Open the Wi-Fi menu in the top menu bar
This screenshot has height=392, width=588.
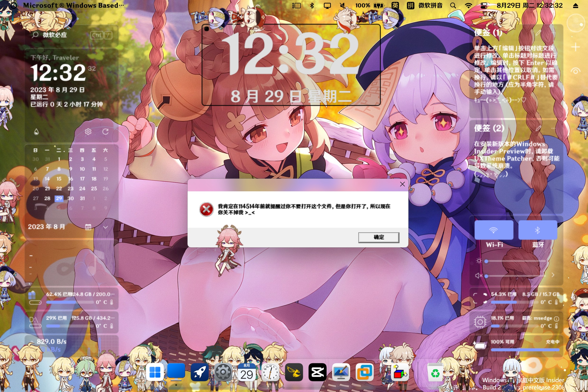pos(468,6)
